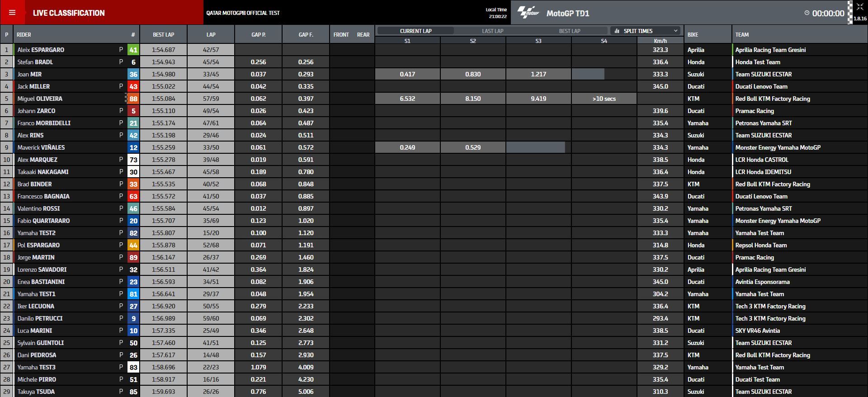This screenshot has height=397, width=868.
Task: Click Jack Miller's pit 'P' indicator
Action: coord(121,86)
